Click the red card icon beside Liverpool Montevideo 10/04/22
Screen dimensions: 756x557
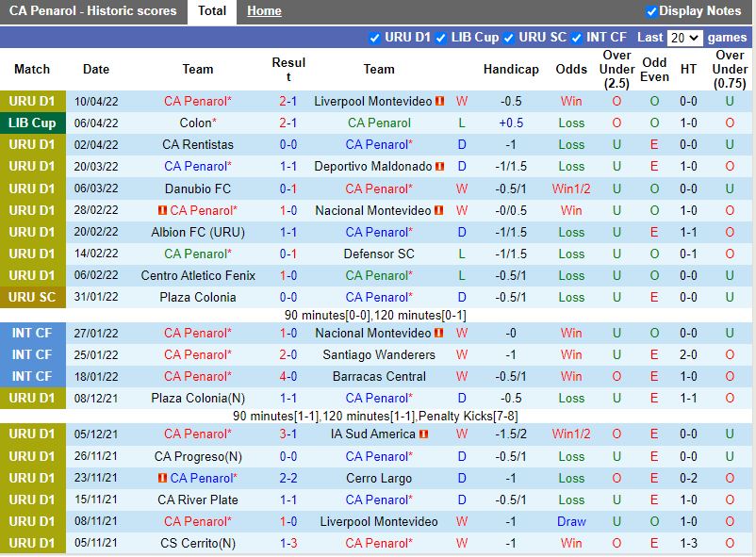click(439, 101)
